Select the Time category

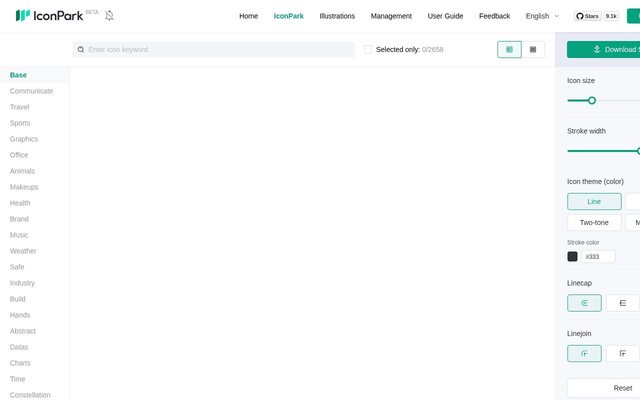pos(18,379)
